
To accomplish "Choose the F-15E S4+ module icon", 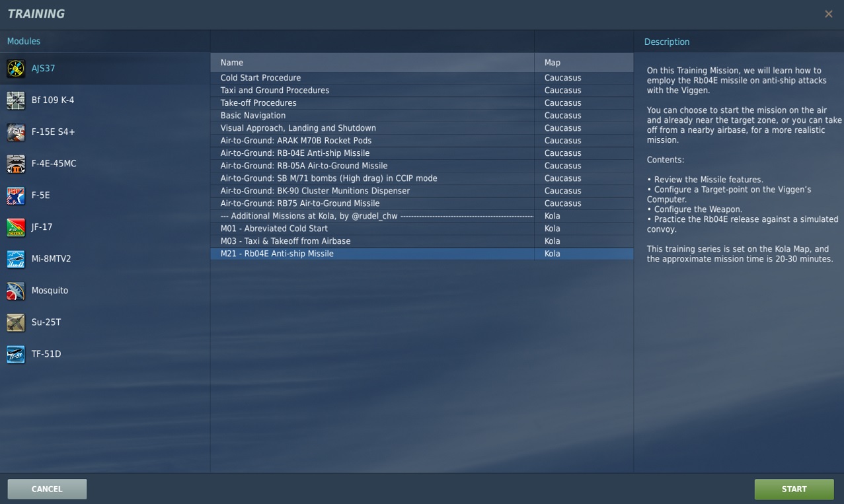I will [16, 132].
